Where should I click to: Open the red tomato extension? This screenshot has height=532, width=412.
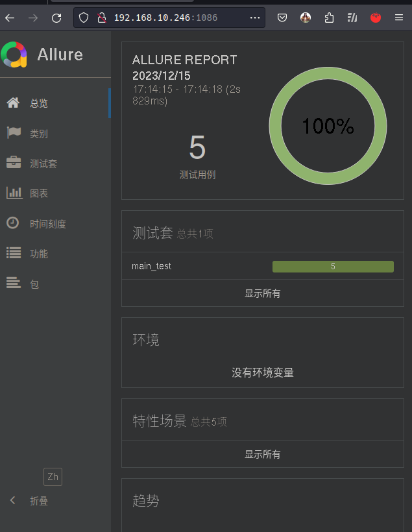(376, 18)
